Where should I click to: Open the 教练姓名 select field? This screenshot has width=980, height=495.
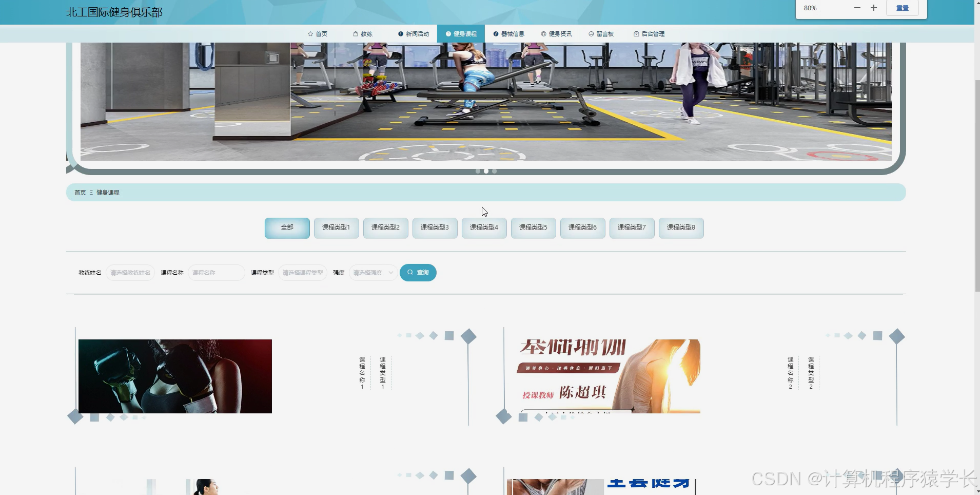tap(130, 273)
